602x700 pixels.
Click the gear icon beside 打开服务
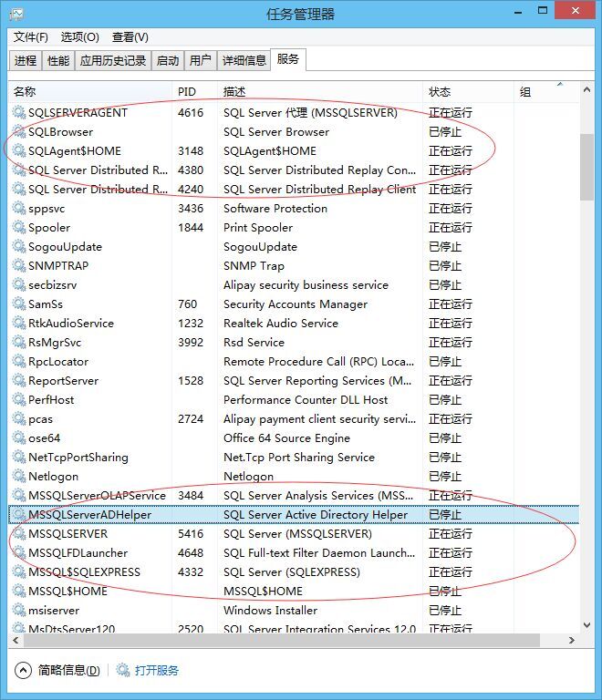click(x=123, y=670)
